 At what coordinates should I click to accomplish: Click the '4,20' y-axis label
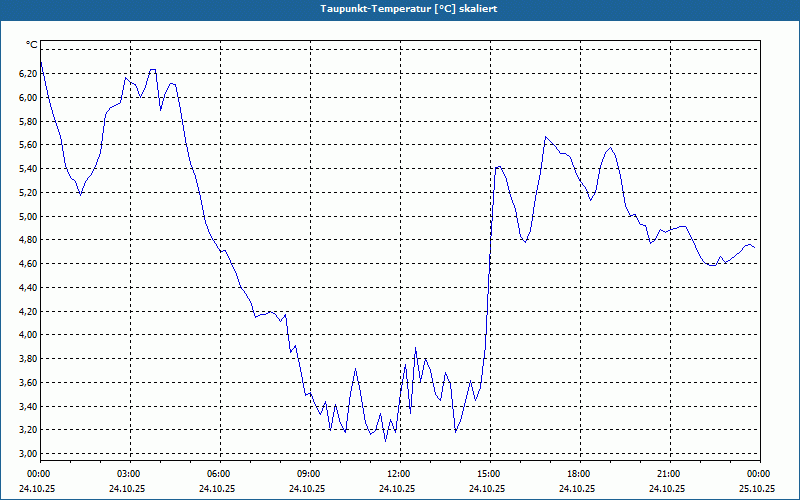28,311
